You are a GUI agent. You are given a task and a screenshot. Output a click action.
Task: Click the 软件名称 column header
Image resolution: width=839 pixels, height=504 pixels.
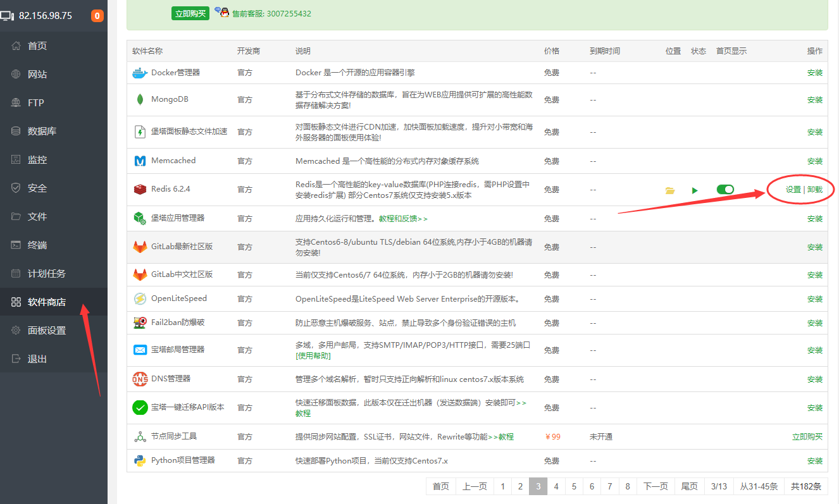(x=147, y=51)
